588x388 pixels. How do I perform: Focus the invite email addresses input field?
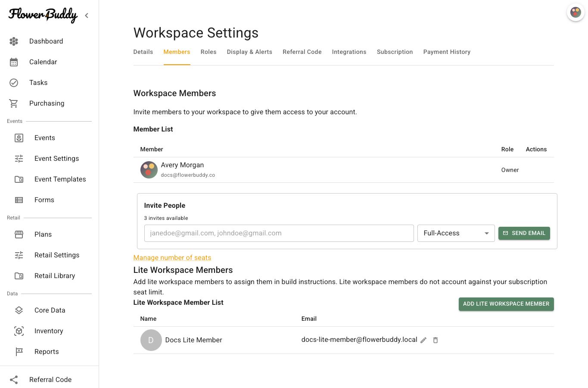click(279, 233)
